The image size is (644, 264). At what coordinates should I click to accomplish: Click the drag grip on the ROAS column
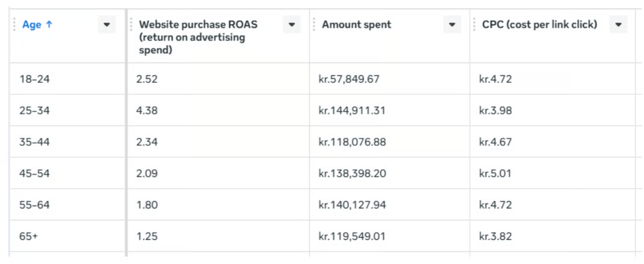tap(131, 25)
